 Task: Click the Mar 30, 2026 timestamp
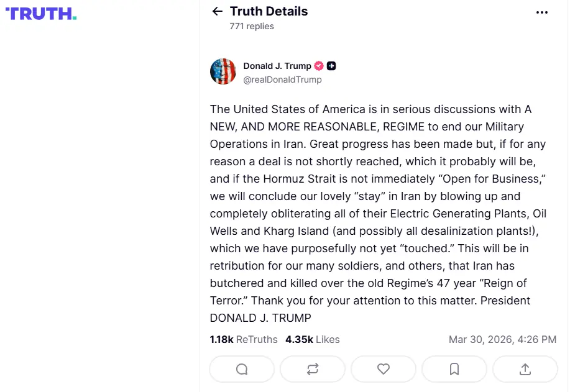click(502, 339)
